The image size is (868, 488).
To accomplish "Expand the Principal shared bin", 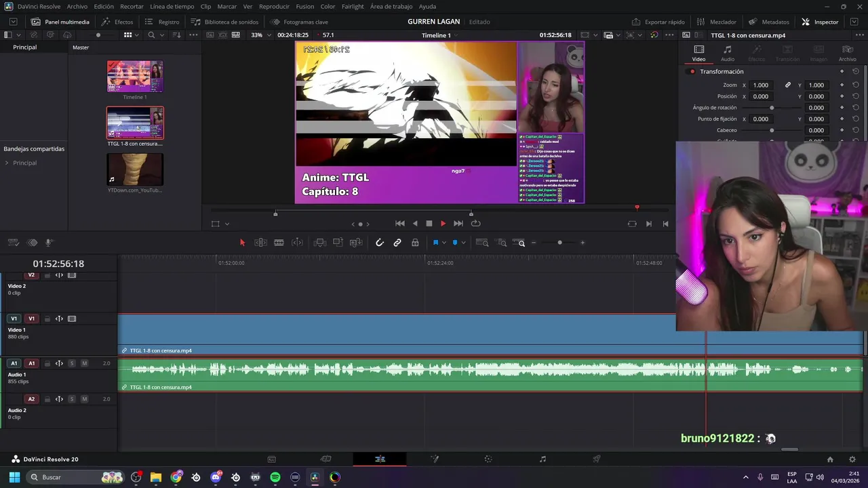I will click(7, 163).
